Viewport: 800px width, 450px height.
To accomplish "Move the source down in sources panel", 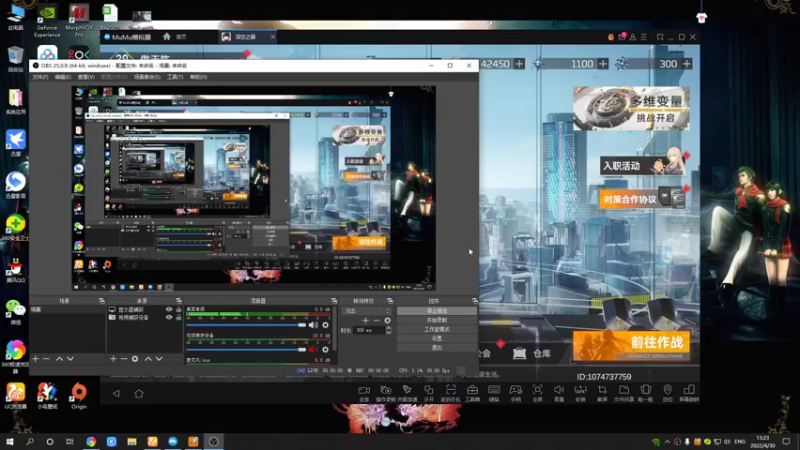I will point(159,359).
